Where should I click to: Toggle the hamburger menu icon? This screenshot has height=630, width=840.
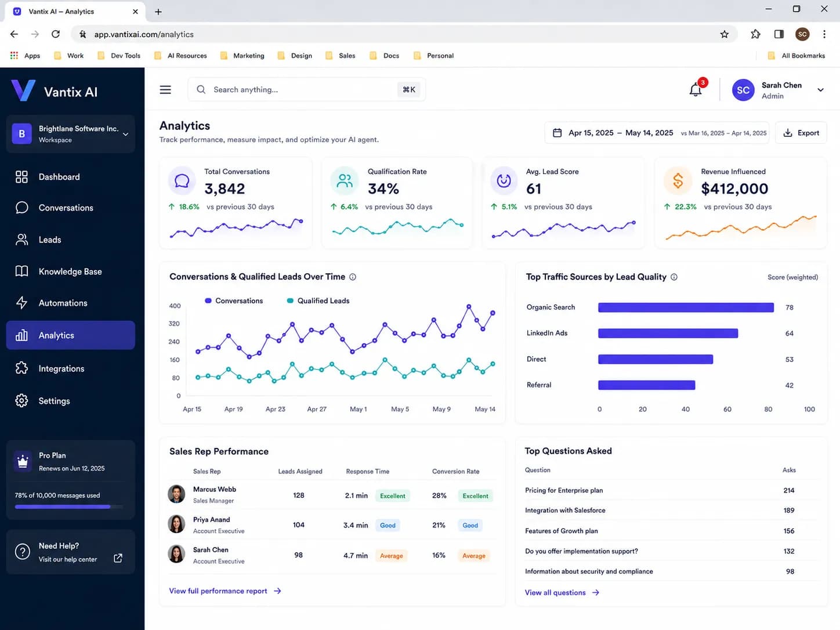165,90
